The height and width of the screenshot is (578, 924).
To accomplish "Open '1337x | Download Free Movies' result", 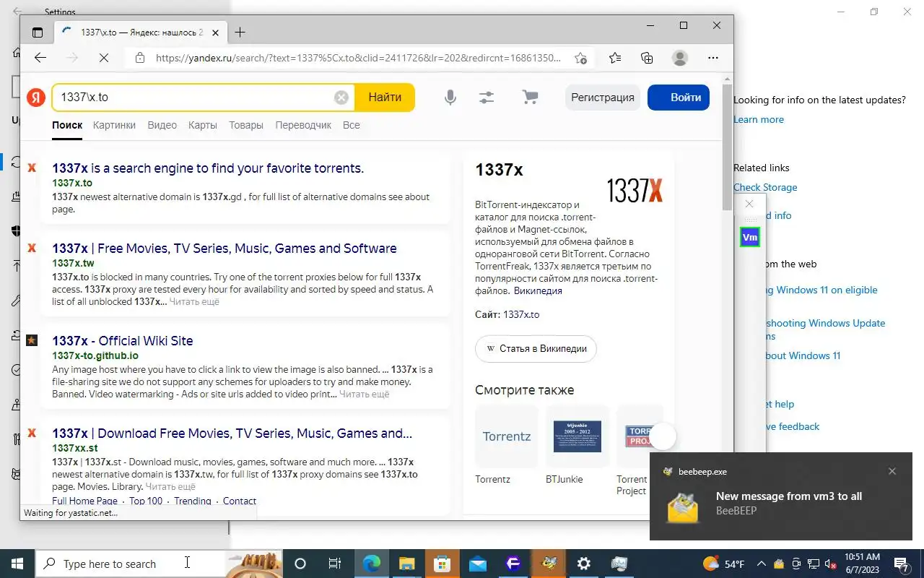I will [x=232, y=433].
